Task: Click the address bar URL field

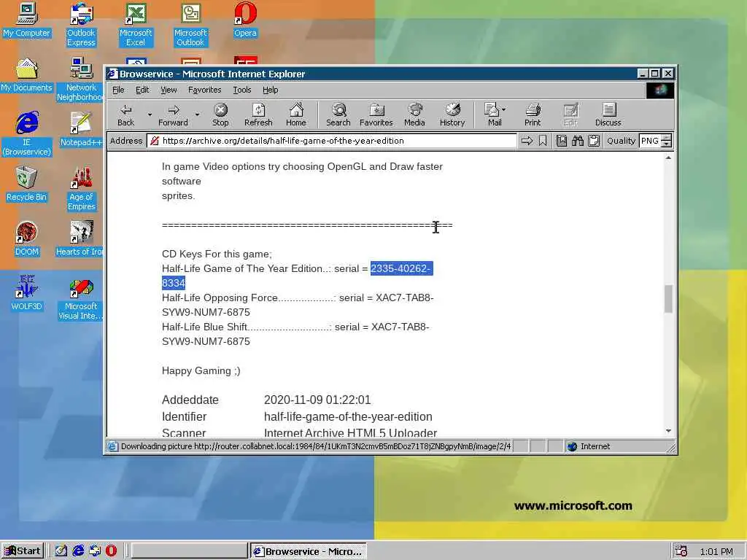Action: tap(332, 141)
